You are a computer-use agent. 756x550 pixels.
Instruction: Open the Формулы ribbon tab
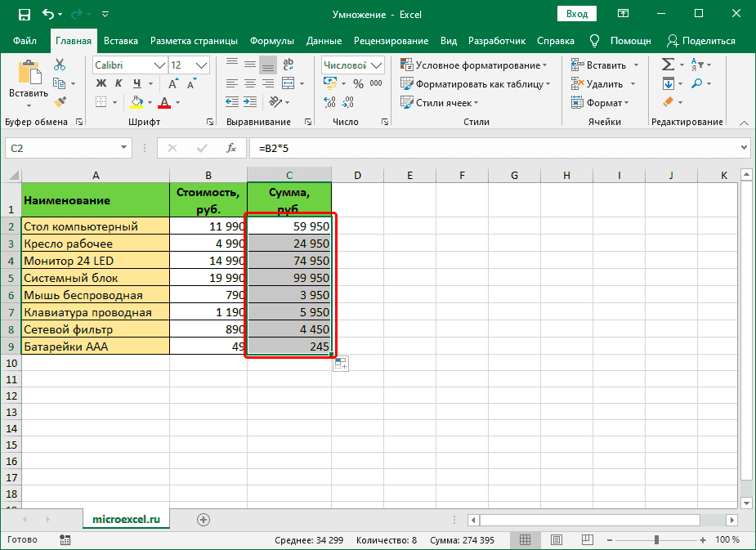272,41
